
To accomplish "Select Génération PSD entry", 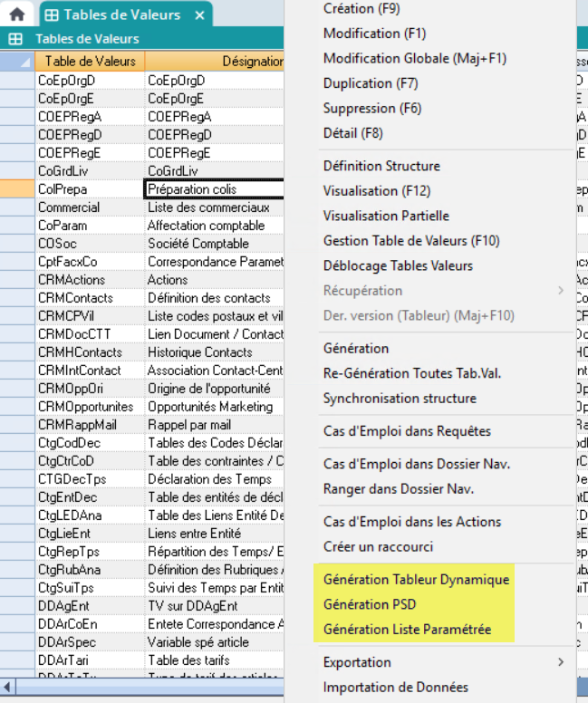I will (x=370, y=604).
